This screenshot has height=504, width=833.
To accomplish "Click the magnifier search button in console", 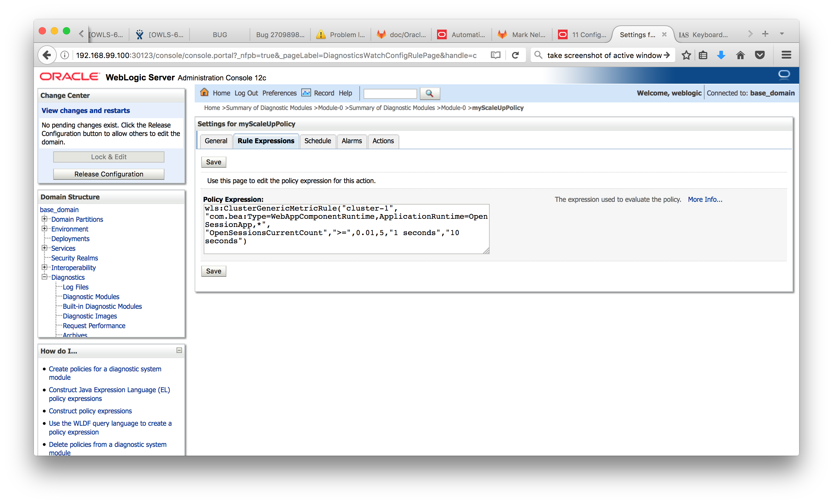I will [429, 93].
